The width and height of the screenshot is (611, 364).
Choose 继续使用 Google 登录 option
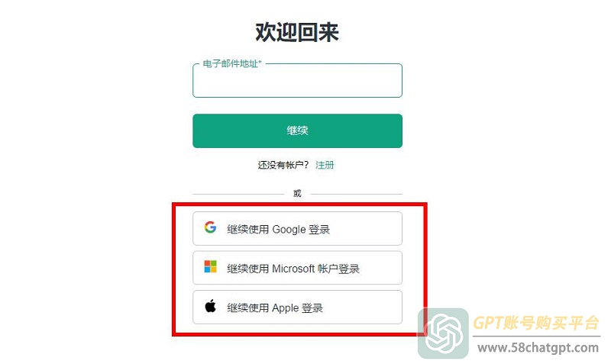pos(297,228)
